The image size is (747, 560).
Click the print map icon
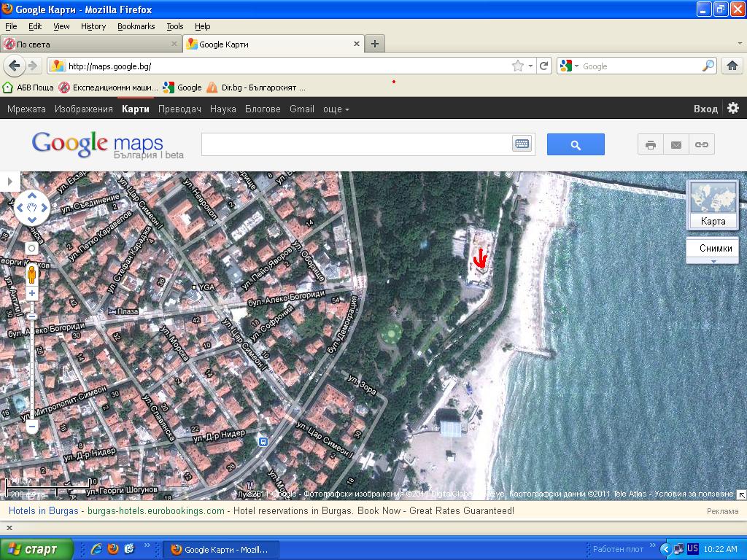point(650,144)
